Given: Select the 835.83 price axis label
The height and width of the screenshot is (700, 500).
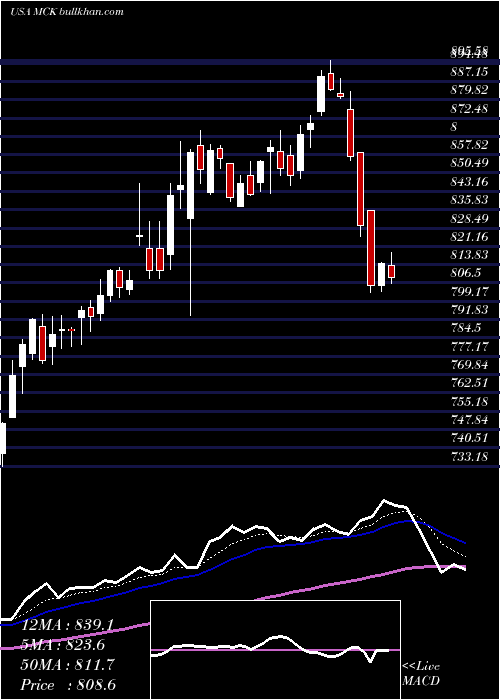Looking at the screenshot, I should tap(469, 200).
